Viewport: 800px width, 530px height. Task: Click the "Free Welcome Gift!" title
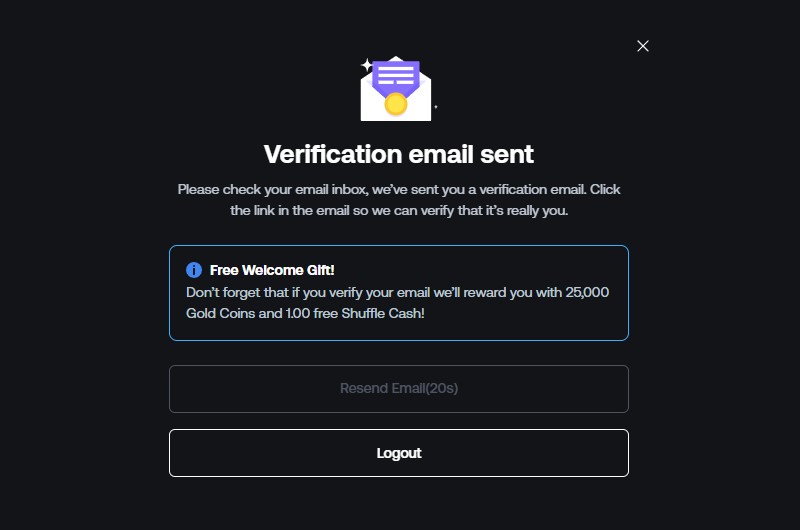(x=272, y=270)
